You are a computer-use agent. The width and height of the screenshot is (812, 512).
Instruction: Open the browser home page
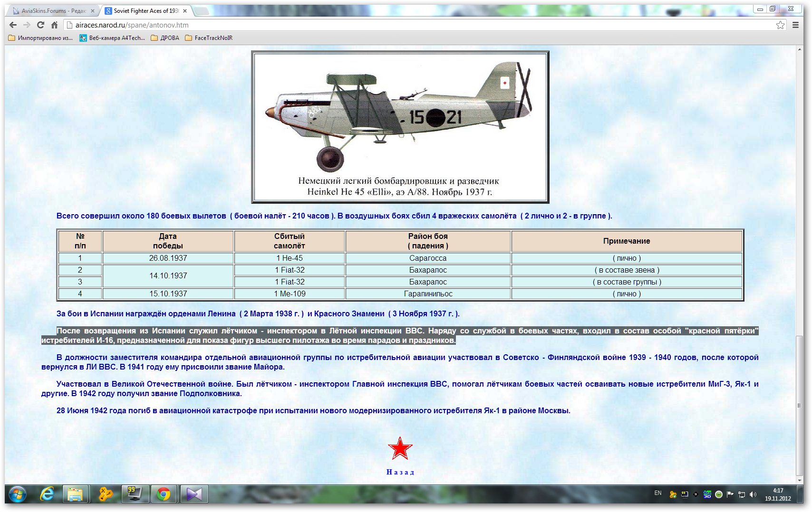(x=54, y=25)
